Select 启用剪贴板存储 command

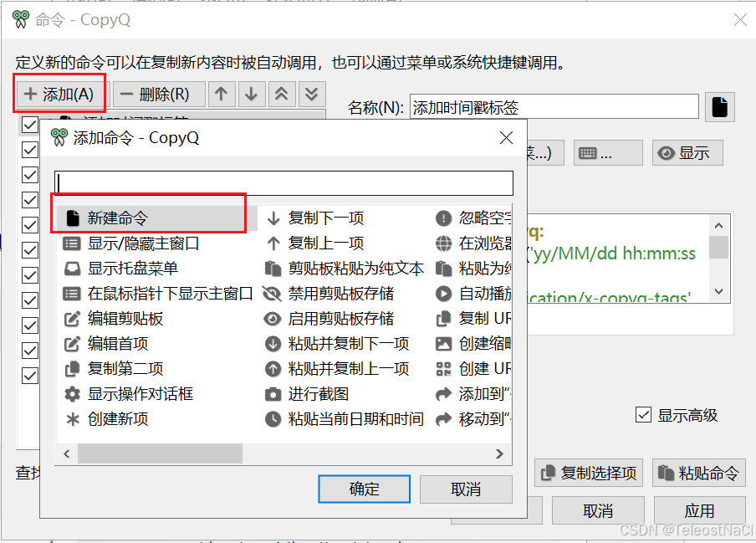pyautogui.click(x=329, y=318)
